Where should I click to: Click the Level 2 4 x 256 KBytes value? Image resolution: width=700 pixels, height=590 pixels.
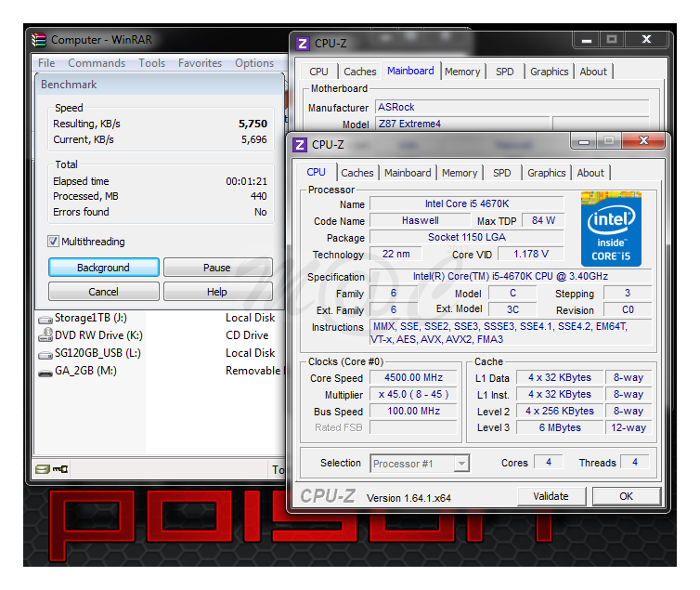(560, 411)
